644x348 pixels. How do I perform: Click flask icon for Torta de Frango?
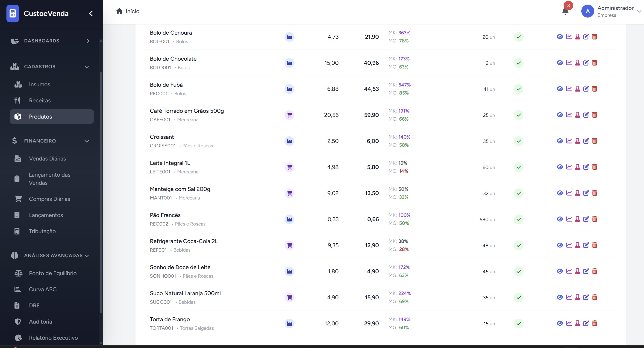click(577, 323)
